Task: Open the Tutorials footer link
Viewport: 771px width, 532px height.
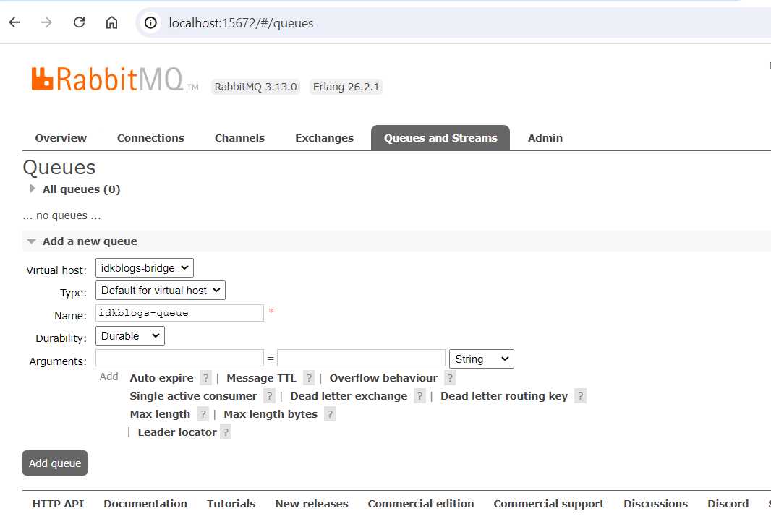Action: [231, 504]
